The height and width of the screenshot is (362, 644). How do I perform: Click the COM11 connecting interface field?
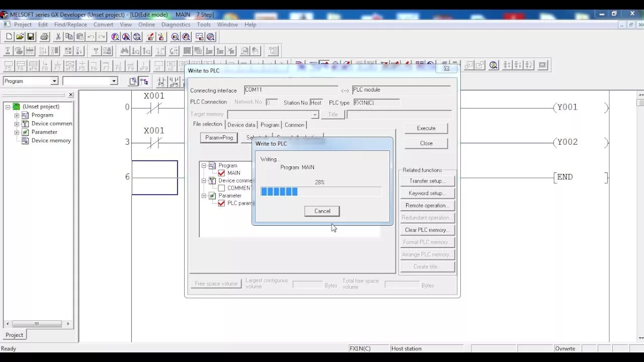(291, 89)
